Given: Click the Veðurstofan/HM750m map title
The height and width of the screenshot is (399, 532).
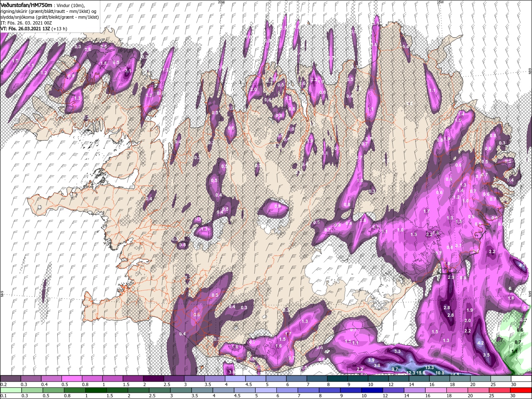Looking at the screenshot, I should coord(27,5).
